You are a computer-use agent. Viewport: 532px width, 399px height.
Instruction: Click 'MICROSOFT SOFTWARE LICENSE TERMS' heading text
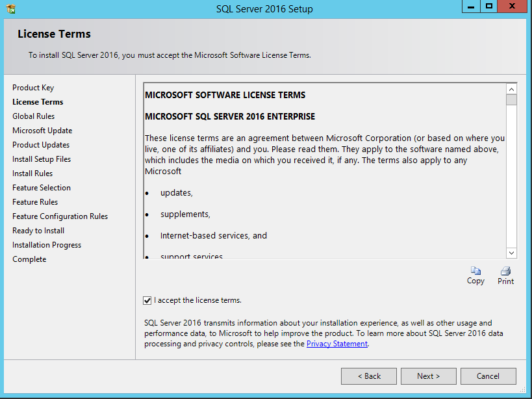pos(225,95)
